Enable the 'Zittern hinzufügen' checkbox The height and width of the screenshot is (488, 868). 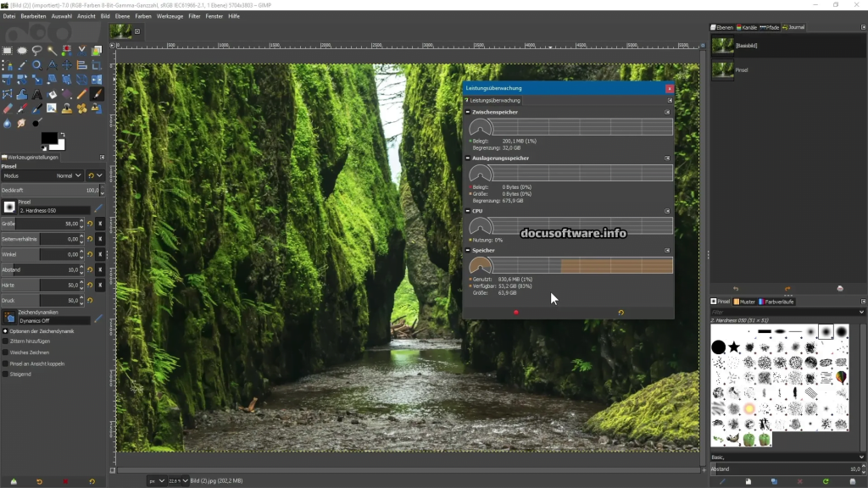[x=6, y=341]
